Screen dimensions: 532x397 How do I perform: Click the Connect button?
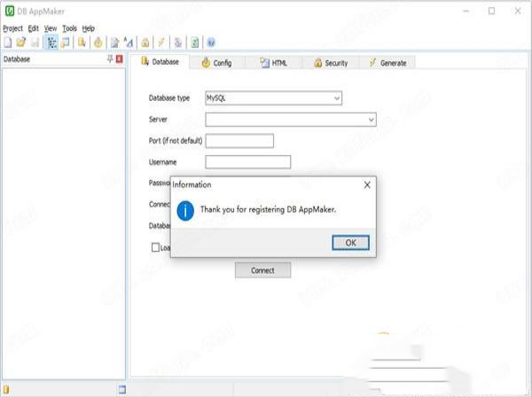(x=263, y=270)
